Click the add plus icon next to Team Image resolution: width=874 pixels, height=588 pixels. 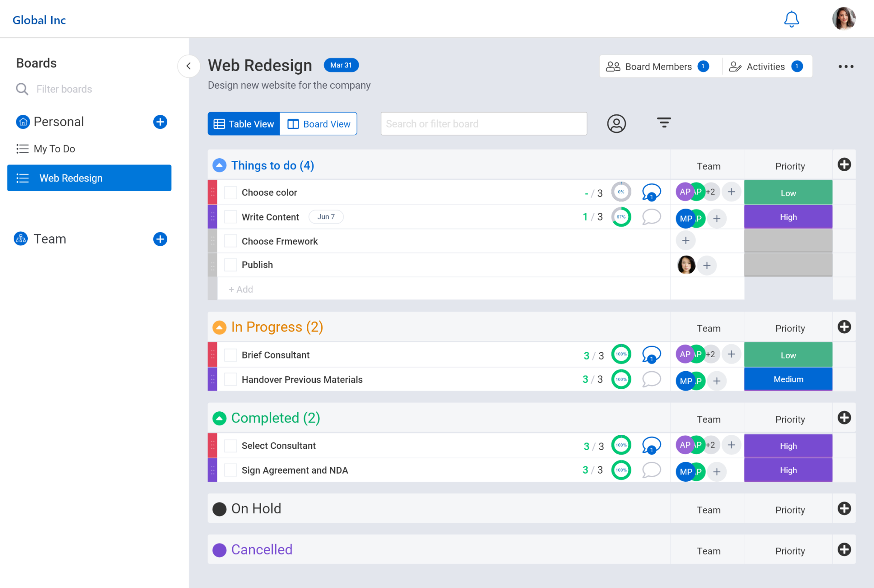(x=160, y=239)
